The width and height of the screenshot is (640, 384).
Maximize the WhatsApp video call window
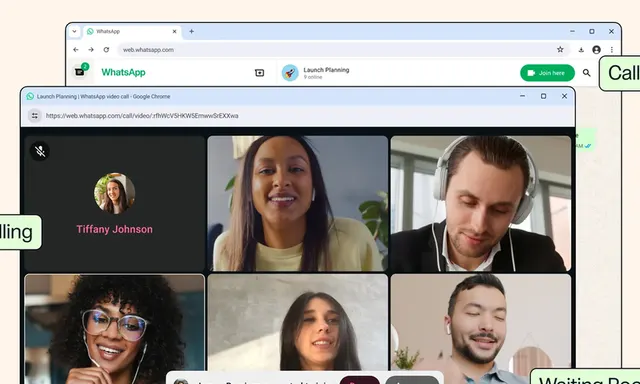543,96
